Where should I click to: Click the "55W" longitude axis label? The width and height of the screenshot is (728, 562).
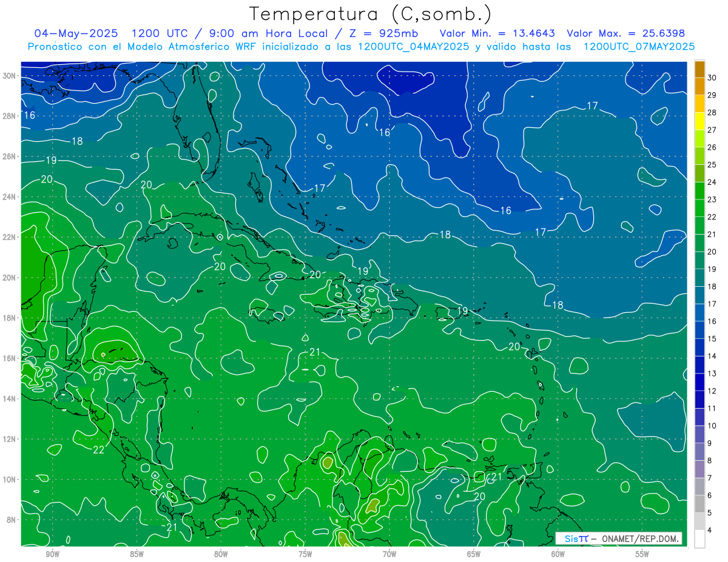(642, 554)
